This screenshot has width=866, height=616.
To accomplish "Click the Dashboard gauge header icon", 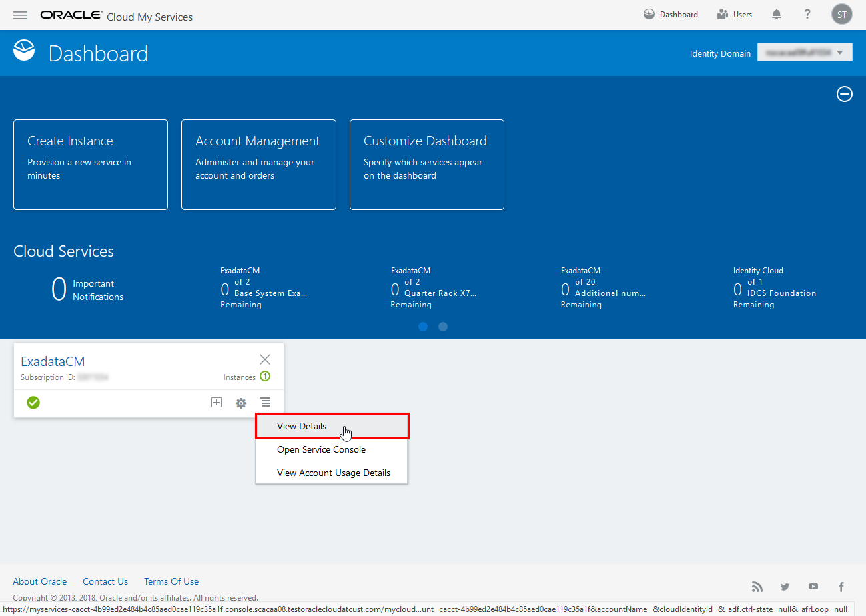I will [24, 51].
